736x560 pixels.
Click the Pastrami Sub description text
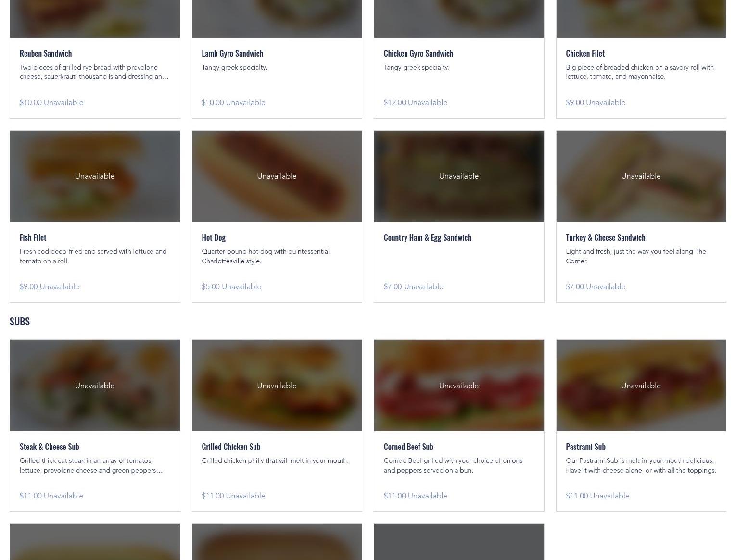[x=641, y=465]
